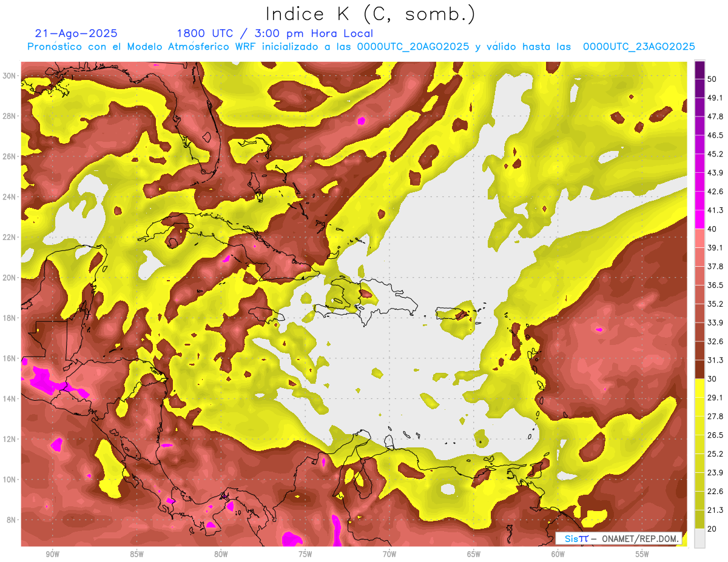The width and height of the screenshot is (728, 562).
Task: Select the gray colorbar swatch below the 20 label
Action: pos(700,538)
